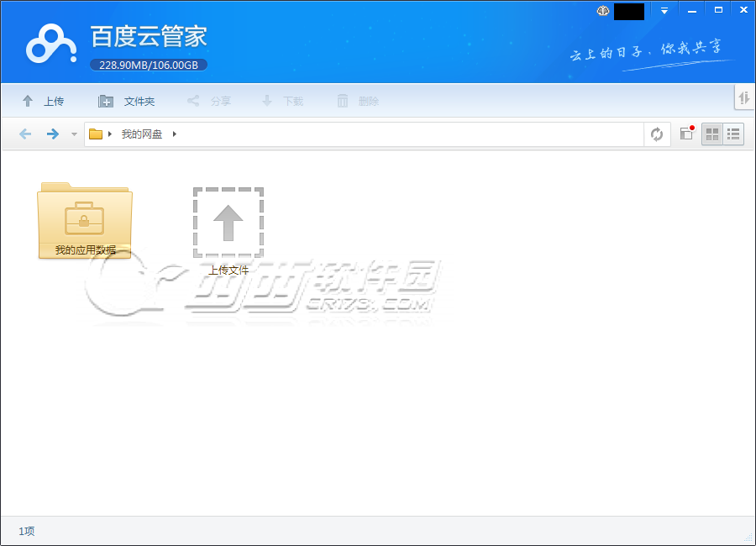Toggle the side panel arrows icon at right edge
756x546 pixels.
[744, 98]
